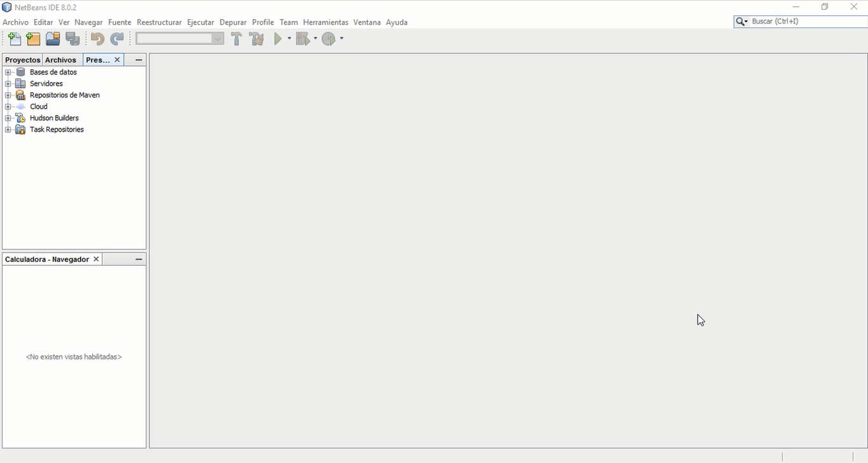Switch to the Proyectos tab

23,60
